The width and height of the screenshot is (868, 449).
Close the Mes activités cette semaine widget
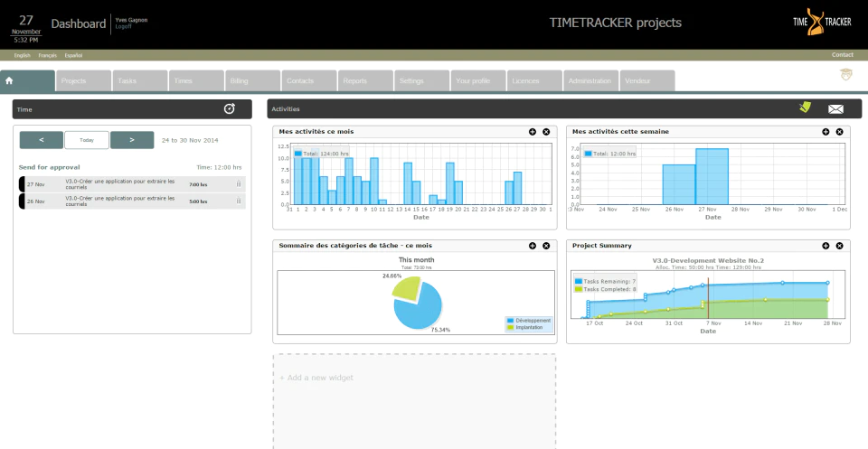coord(840,132)
